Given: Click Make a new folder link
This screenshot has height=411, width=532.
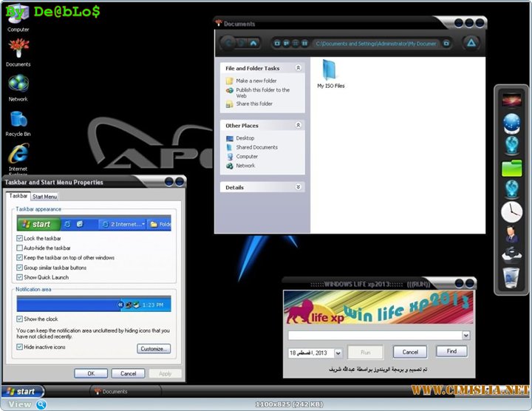Looking at the screenshot, I should (x=256, y=81).
